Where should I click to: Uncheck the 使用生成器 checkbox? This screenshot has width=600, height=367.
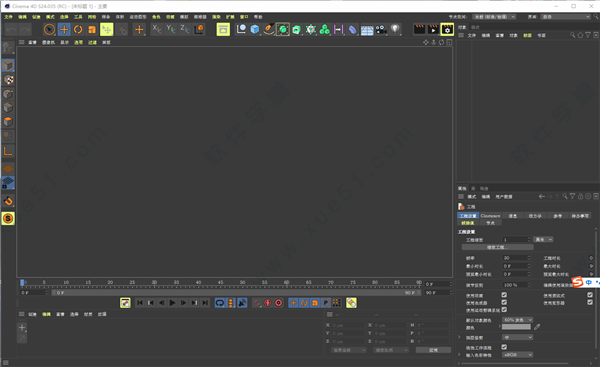[x=504, y=302]
